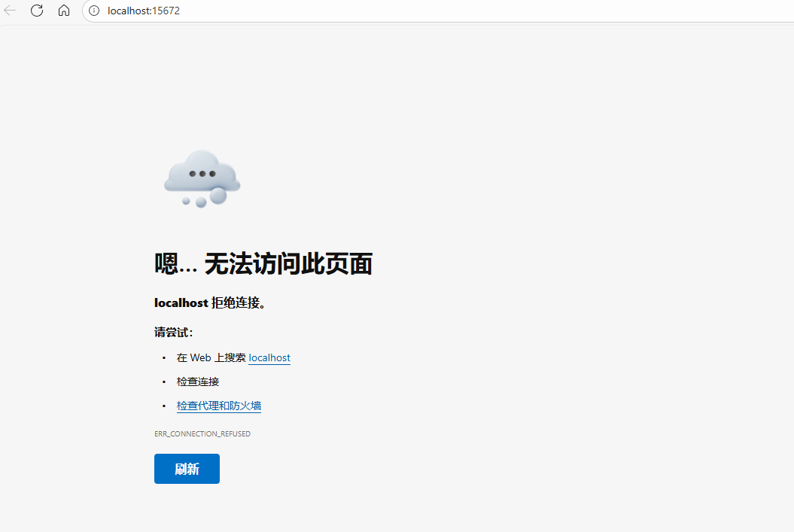The width and height of the screenshot is (794, 532).
Task: Click the browser back arrow
Action: (11, 11)
